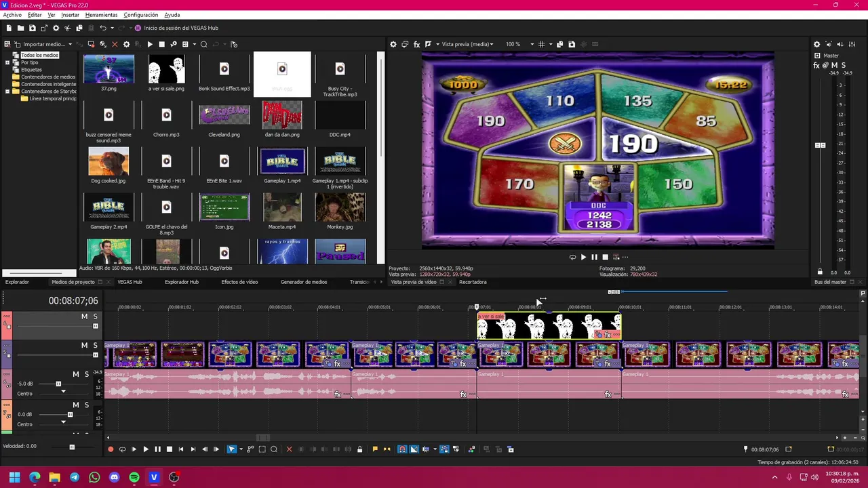Open Spotify from Windows taskbar
The height and width of the screenshot is (488, 868).
(x=134, y=477)
